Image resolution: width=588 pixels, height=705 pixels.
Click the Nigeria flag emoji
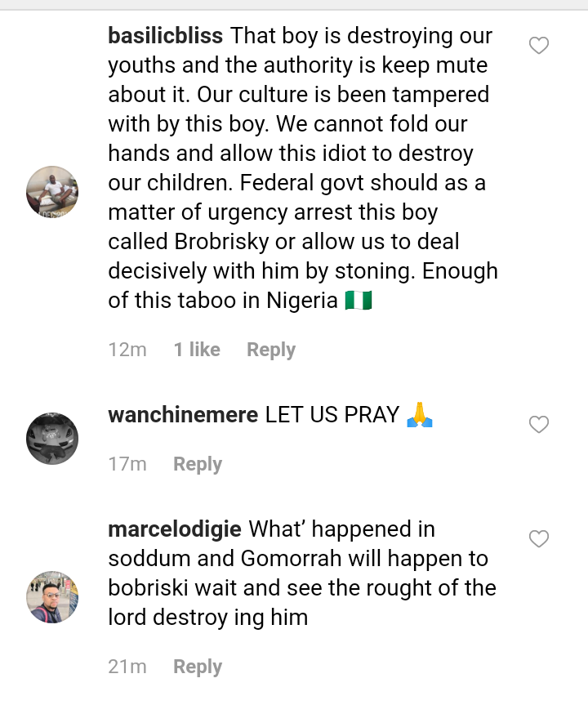pyautogui.click(x=359, y=301)
